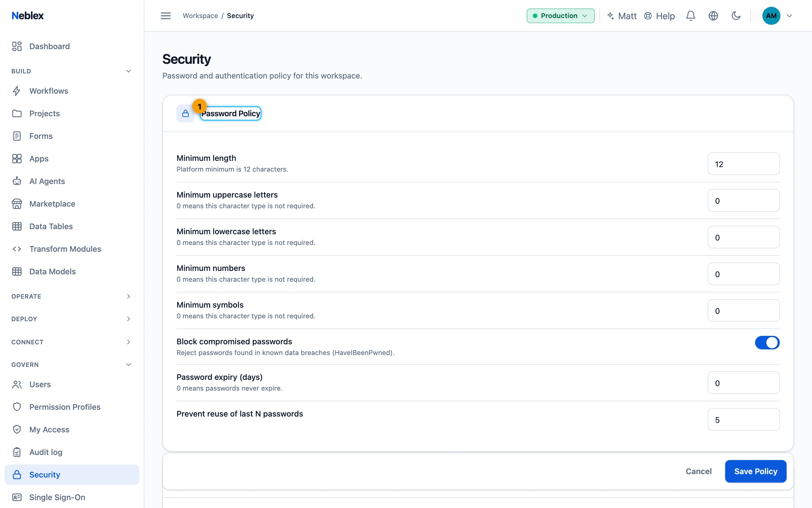Toggle the sidebar hamburger menu
Image resolution: width=812 pixels, height=508 pixels.
(x=166, y=16)
